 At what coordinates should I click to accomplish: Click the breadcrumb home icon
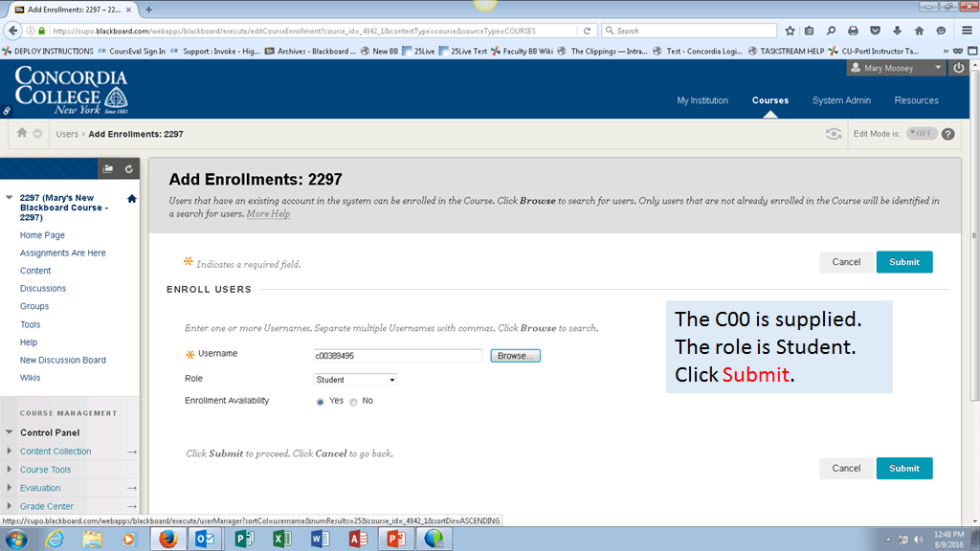coord(22,134)
